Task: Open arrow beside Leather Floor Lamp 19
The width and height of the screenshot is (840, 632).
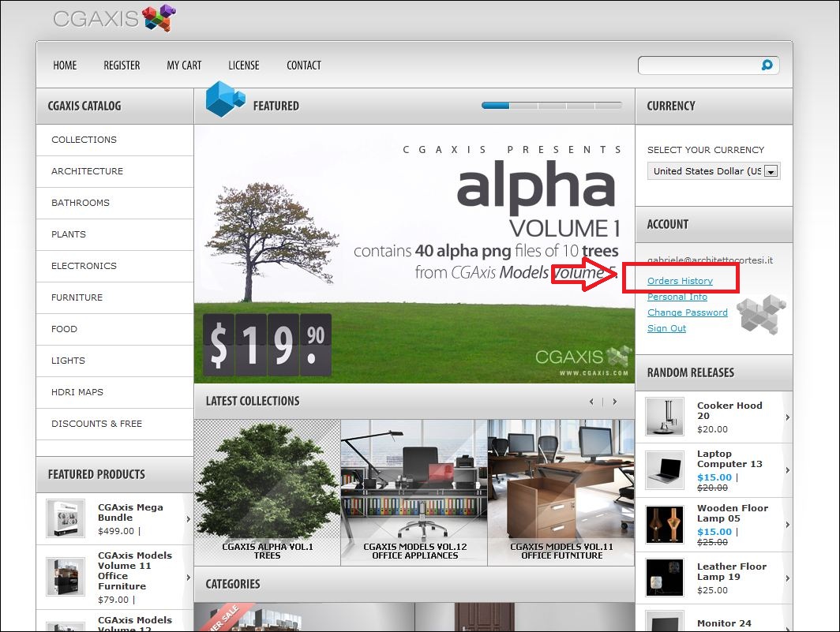Action: pyautogui.click(x=788, y=578)
